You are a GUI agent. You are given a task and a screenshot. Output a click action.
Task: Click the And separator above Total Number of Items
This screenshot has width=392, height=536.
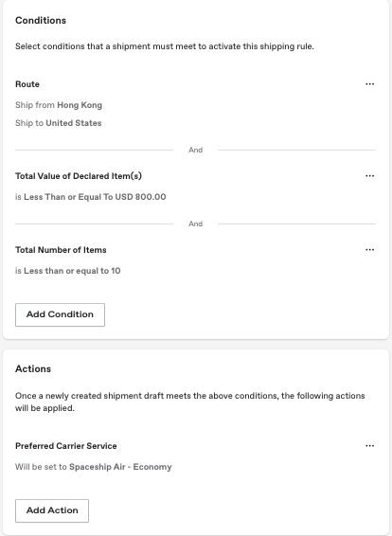pos(195,223)
